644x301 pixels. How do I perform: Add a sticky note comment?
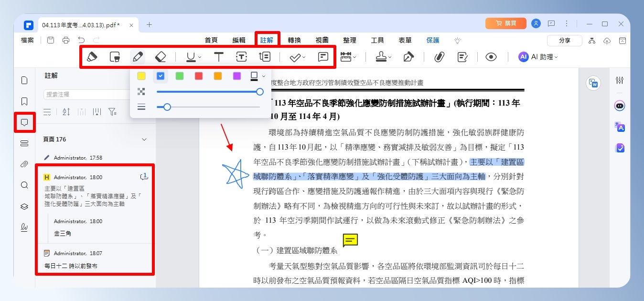coord(323,57)
